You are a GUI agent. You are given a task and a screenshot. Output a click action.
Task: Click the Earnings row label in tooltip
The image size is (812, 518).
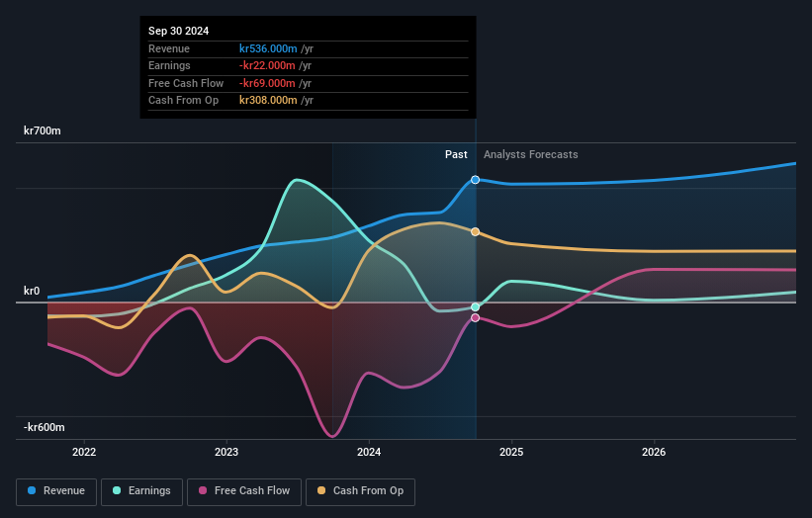169,65
